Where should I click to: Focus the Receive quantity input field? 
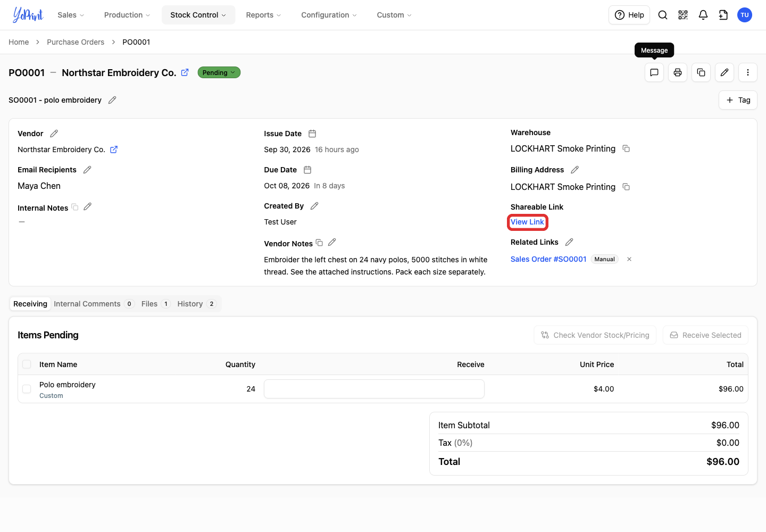tap(374, 389)
